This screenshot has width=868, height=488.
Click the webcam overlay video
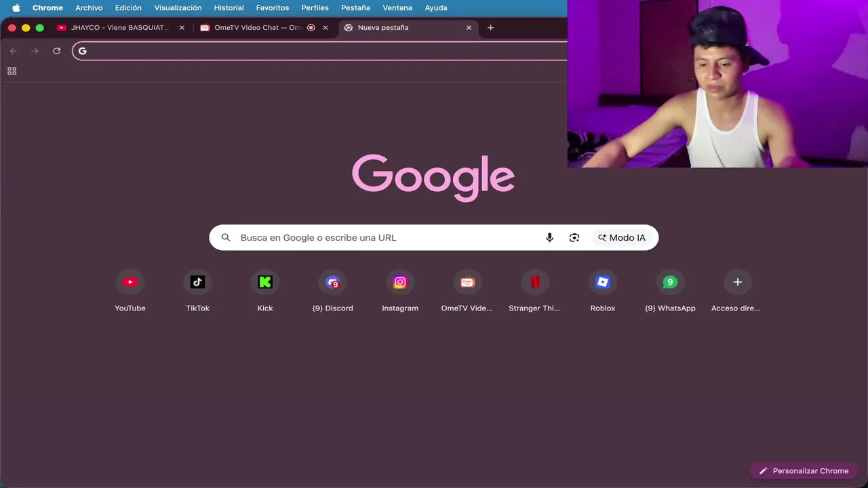717,83
